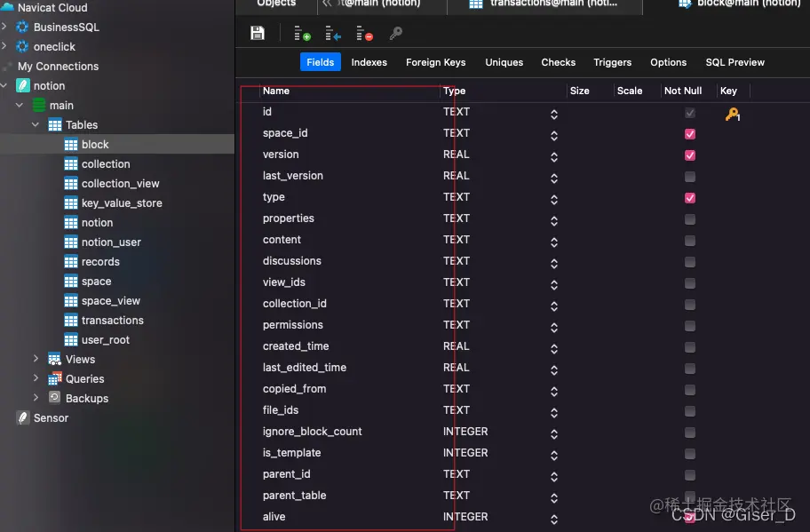Click the notion_user table icon
Screen dimensions: 810x532
[x=71, y=242]
